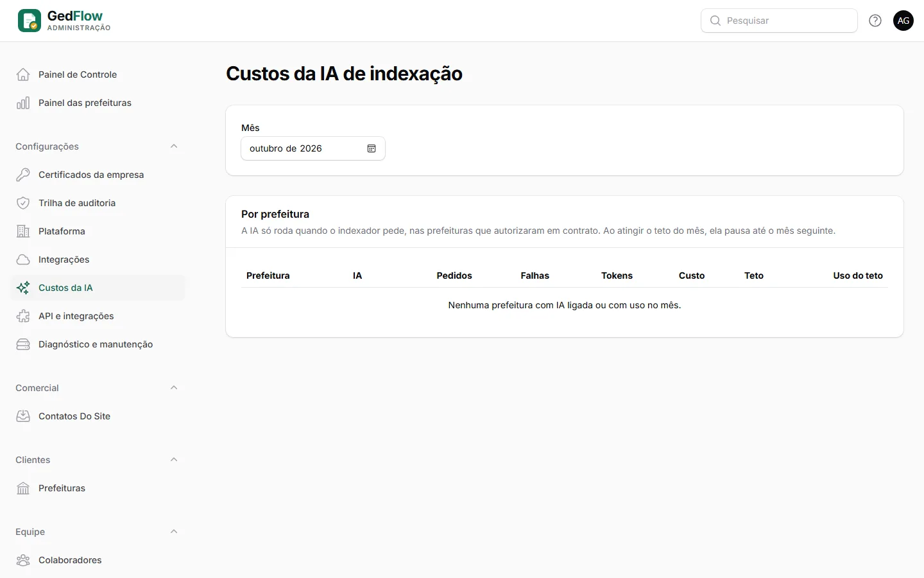The image size is (924, 578).
Task: Open Certificados da empresa link
Action: coord(98,175)
